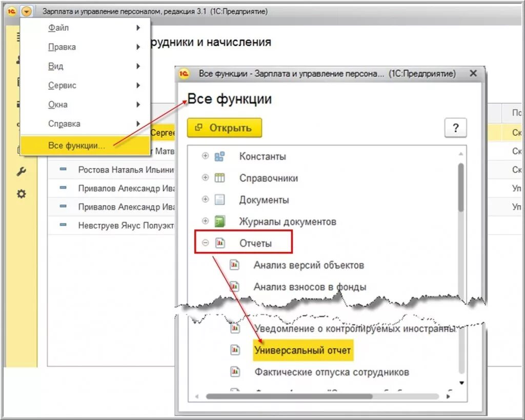The height and width of the screenshot is (420, 525).
Task: Open the Справка submenu
Action: (x=86, y=124)
